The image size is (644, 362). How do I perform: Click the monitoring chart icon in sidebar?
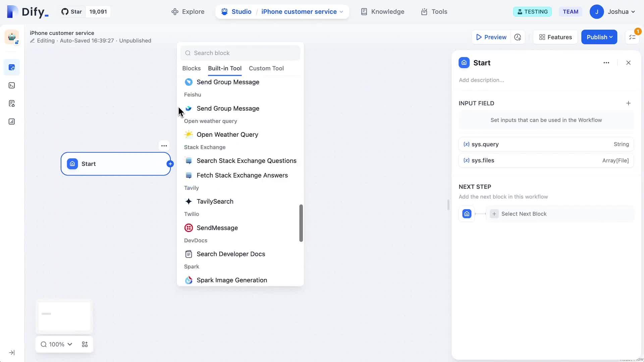12,122
